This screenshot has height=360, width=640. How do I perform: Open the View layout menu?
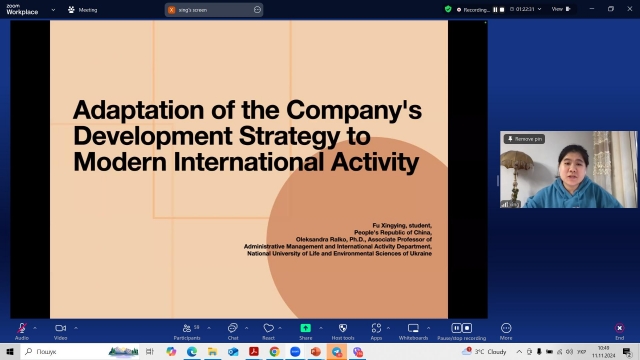(x=561, y=9)
